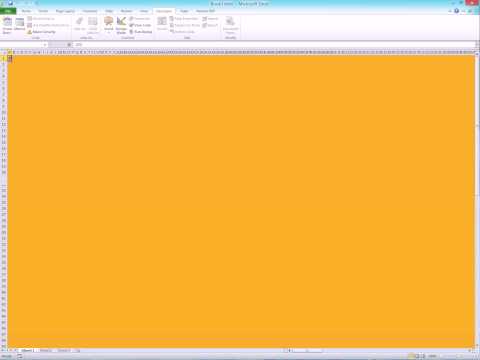Click the Insert Function fx button
Screen dimensions: 480x360
(69, 44)
